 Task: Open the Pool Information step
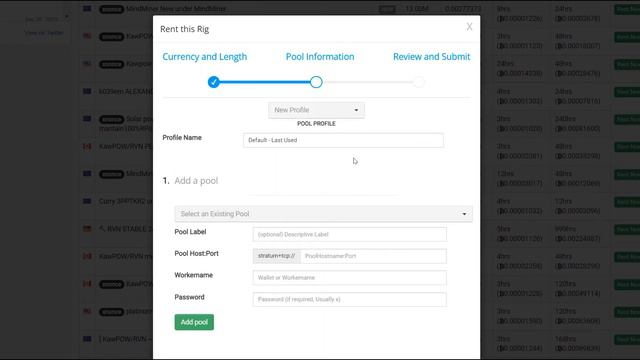pyautogui.click(x=320, y=57)
